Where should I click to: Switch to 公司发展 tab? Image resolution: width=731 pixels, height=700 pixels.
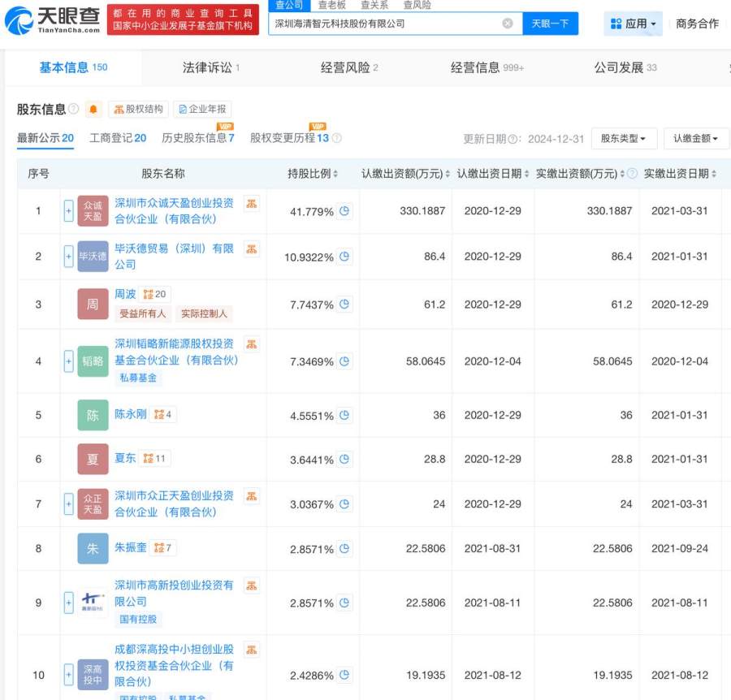point(625,67)
